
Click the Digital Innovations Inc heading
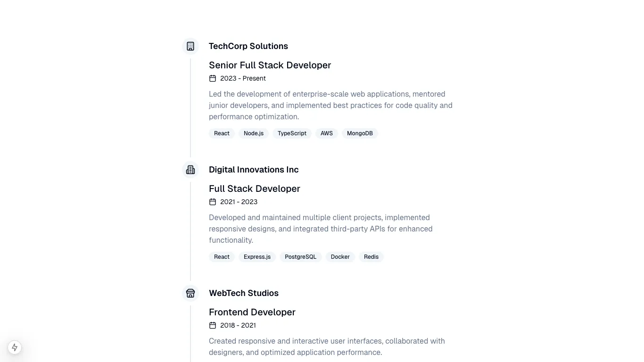point(254,170)
